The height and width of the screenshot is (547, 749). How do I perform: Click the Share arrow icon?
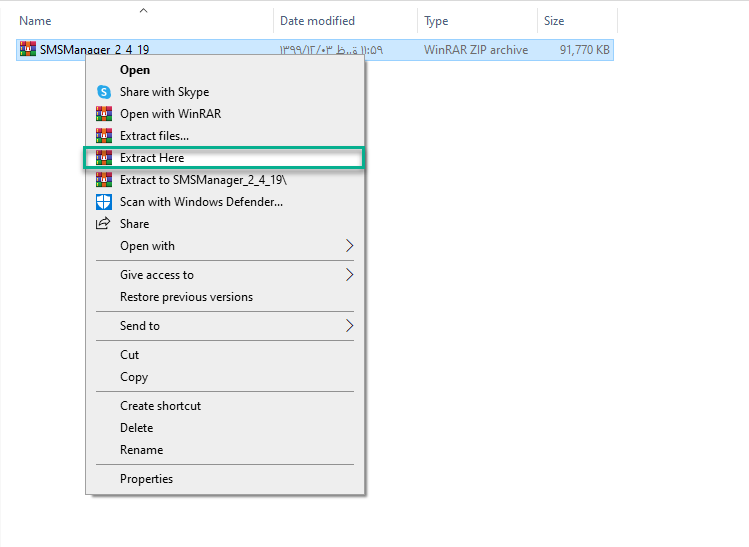coord(103,224)
